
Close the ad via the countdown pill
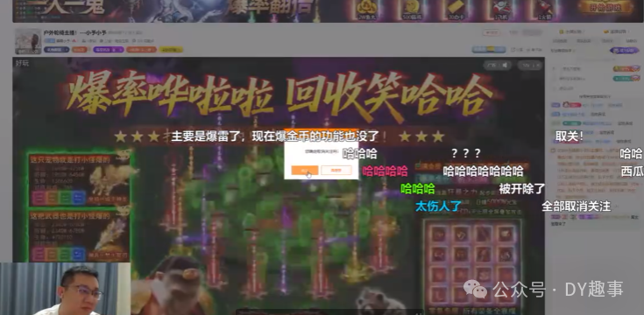coord(529,65)
